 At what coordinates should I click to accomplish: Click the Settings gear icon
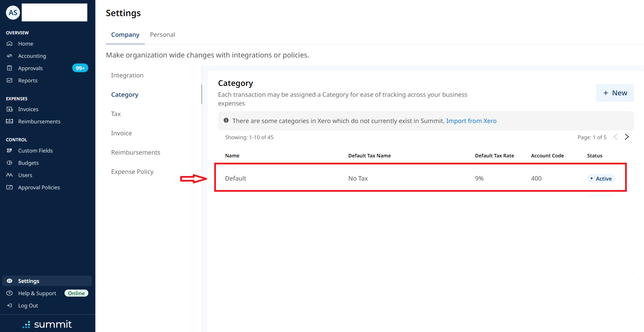pyautogui.click(x=9, y=281)
